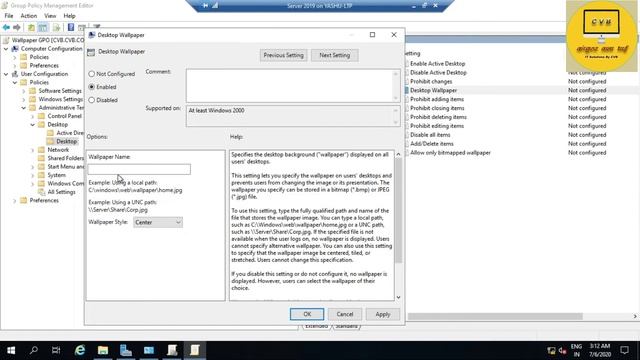This screenshot has height=360, width=640.
Task: Select the Prohibit closing items setting
Action: 437,108
